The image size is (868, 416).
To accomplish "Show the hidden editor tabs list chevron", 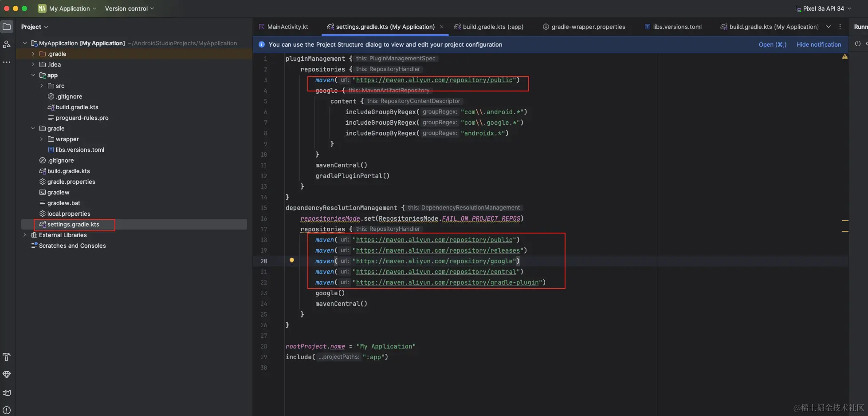I will click(829, 27).
